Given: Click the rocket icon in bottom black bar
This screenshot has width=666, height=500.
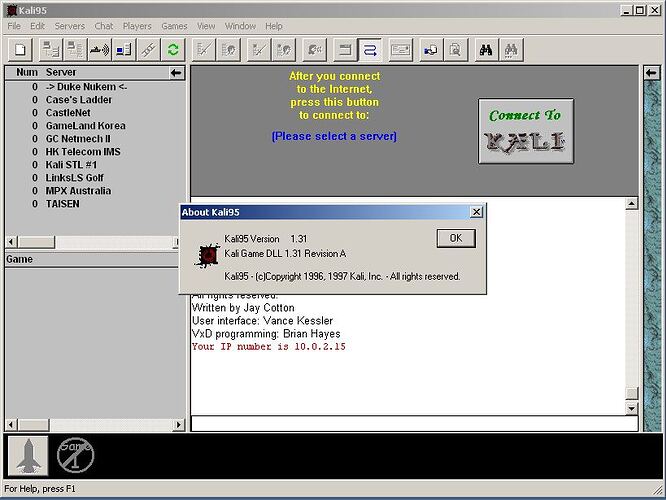Looking at the screenshot, I should pos(28,456).
